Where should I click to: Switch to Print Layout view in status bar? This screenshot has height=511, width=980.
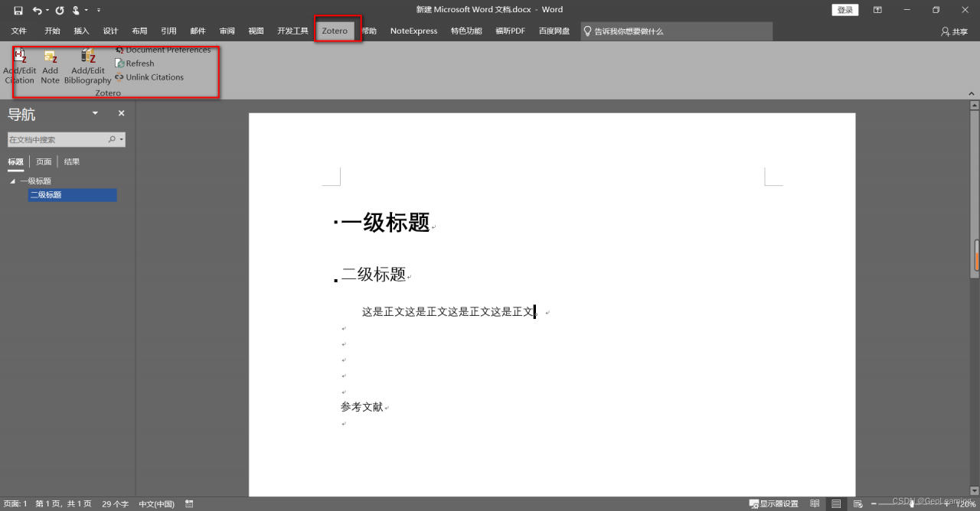(836, 503)
